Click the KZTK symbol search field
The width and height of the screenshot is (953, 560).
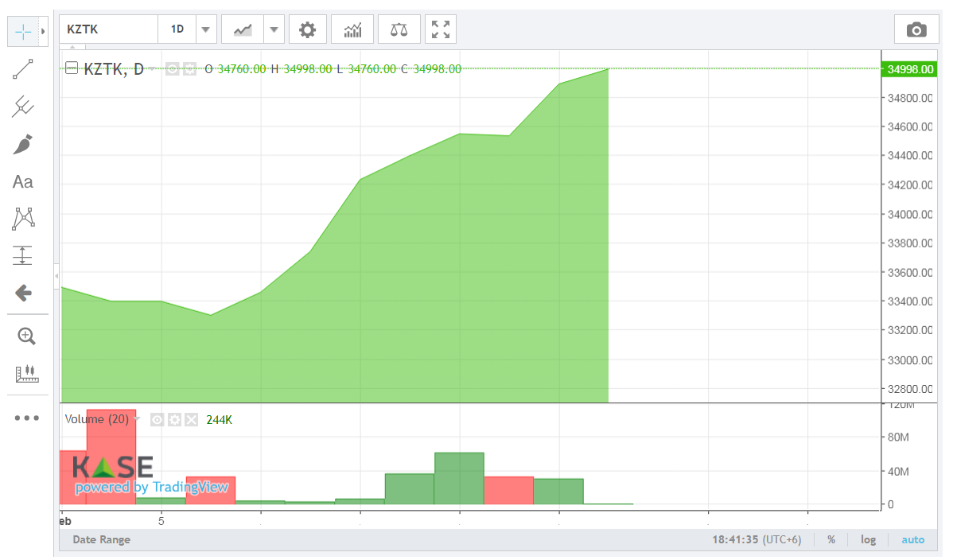108,30
